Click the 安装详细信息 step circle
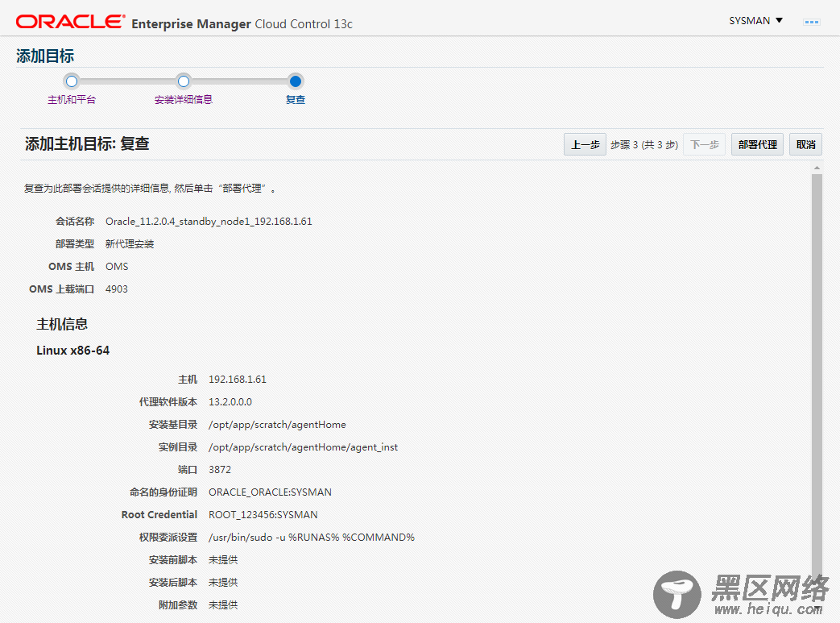This screenshot has height=623, width=840. 183,81
